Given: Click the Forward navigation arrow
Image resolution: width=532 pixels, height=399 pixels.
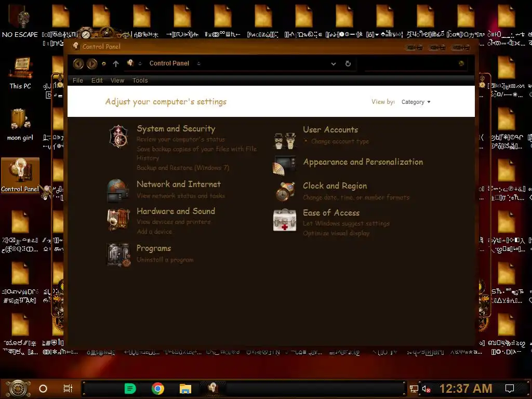Looking at the screenshot, I should click(91, 63).
